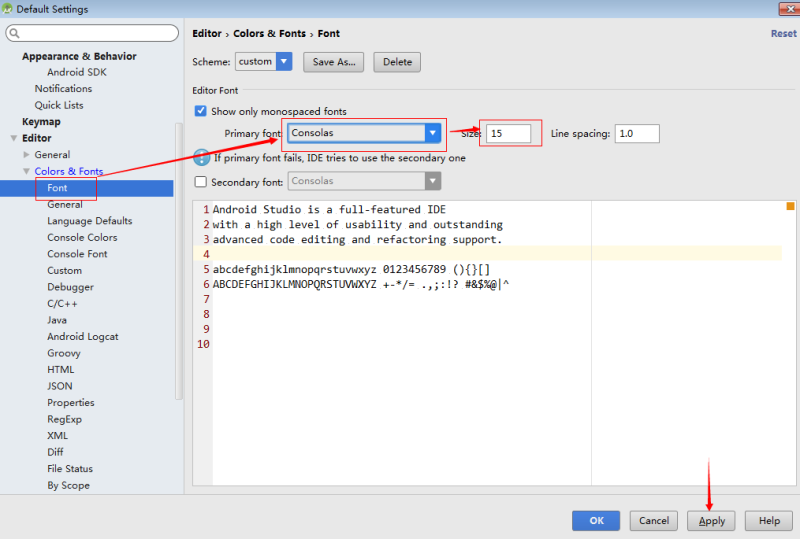
Task: Click the Save As... button
Action: pyautogui.click(x=334, y=62)
